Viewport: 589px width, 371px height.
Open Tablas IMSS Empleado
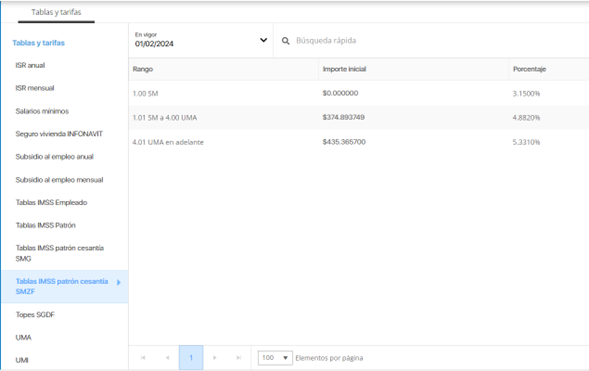pos(51,203)
